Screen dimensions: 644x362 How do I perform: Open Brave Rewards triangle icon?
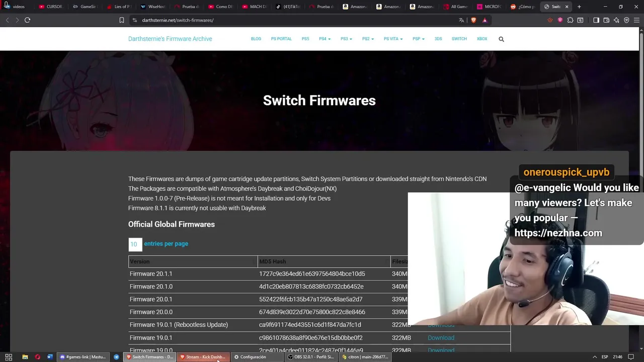click(x=485, y=20)
